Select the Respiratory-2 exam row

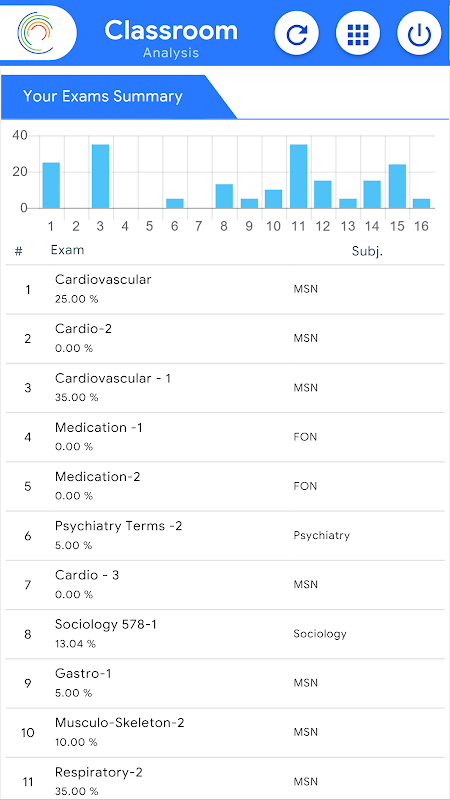tap(225, 779)
